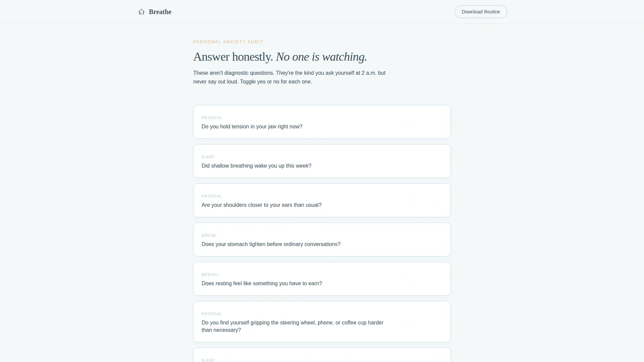This screenshot has width=644, height=362.
Task: Click the 'gripping the steering wheel' question
Action: coord(292,326)
